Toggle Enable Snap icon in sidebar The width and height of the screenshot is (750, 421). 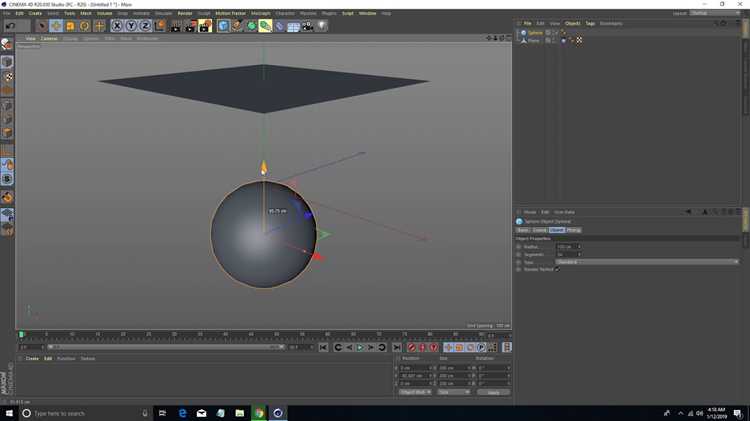click(x=7, y=179)
